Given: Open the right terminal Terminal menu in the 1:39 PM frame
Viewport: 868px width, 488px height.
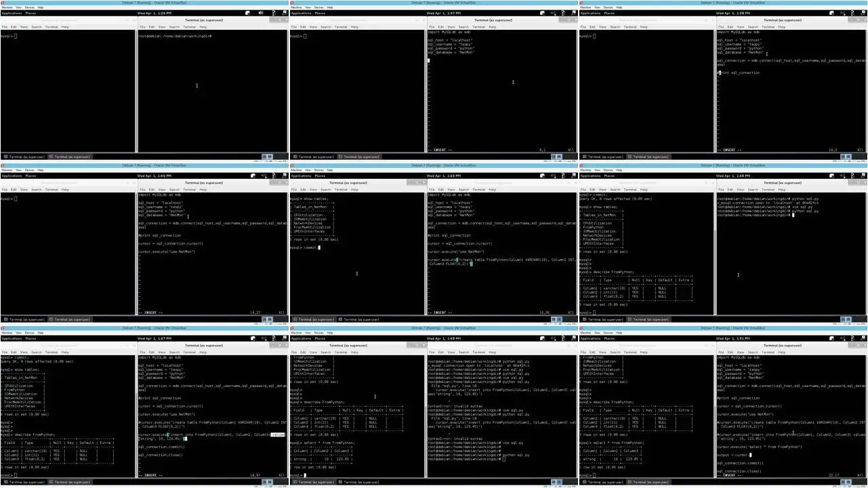Looking at the screenshot, I should pos(768,27).
